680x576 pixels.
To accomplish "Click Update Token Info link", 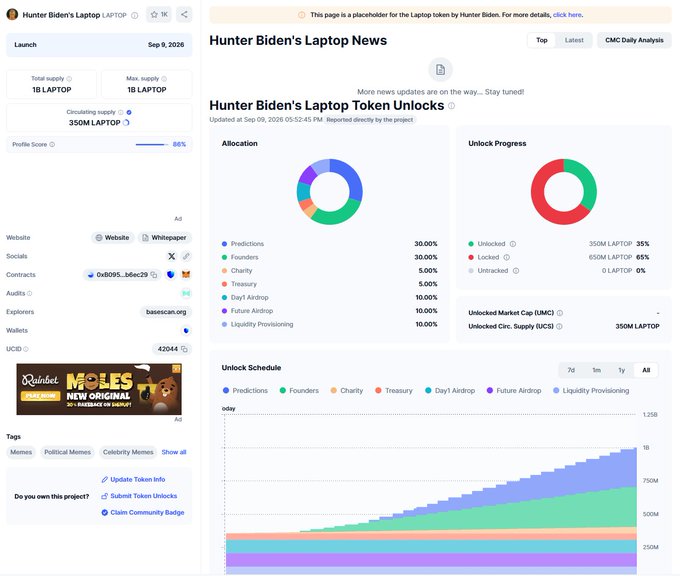I will [x=133, y=479].
